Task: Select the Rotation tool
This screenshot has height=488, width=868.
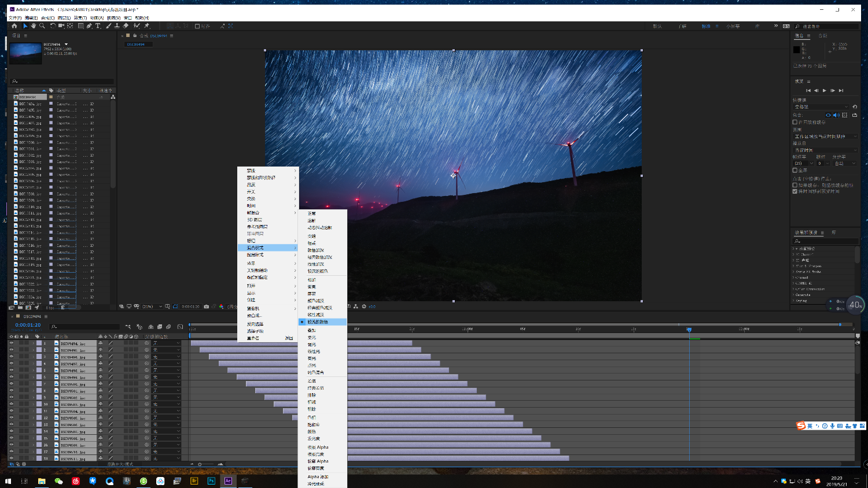Action: [x=53, y=26]
